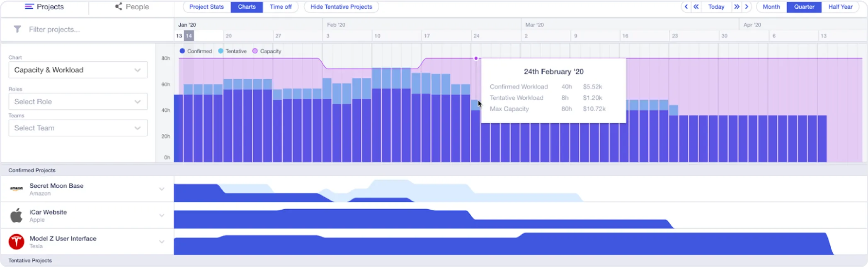Open the Project Stats tab
The height and width of the screenshot is (267, 868).
tap(206, 7)
